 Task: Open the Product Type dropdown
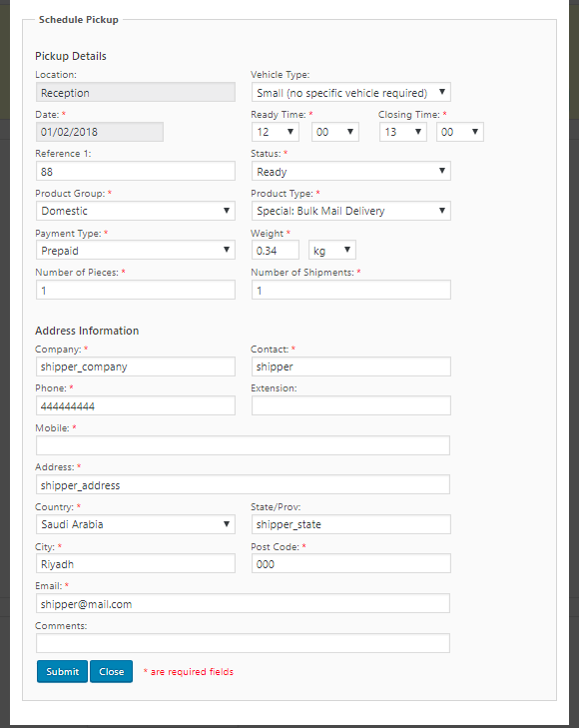pos(350,211)
